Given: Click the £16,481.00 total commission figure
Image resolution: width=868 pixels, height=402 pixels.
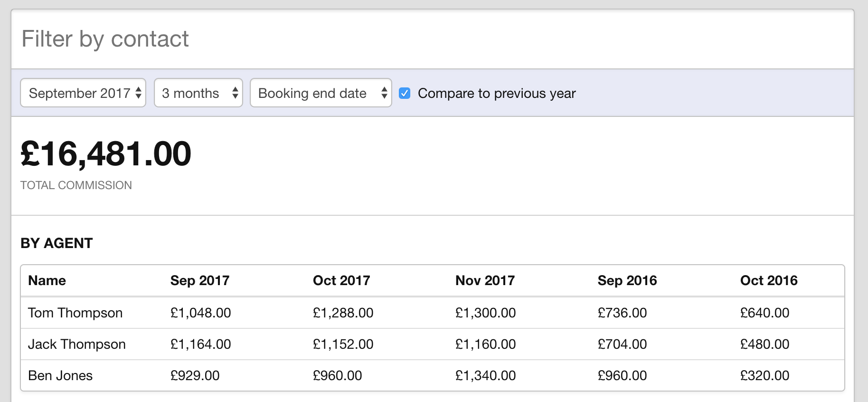Looking at the screenshot, I should point(106,154).
